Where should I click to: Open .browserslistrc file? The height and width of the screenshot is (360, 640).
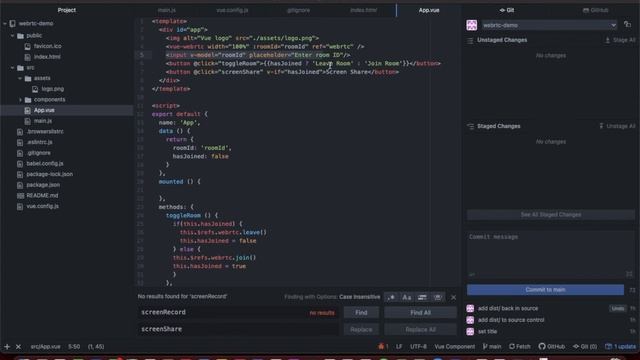(45, 131)
